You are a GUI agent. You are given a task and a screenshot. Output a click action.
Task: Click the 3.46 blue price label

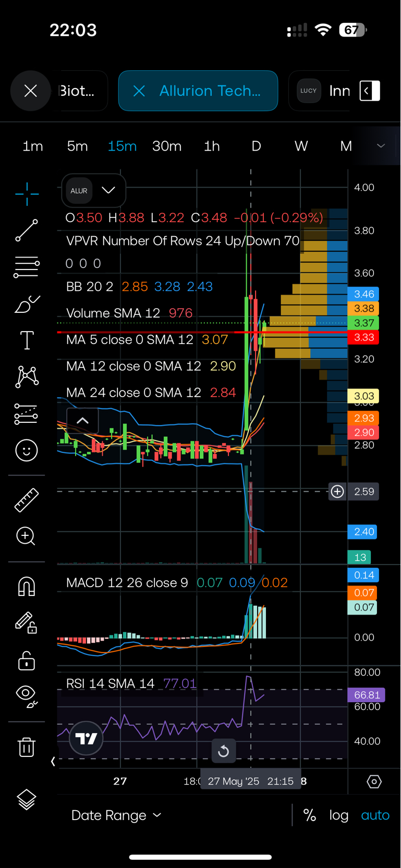pyautogui.click(x=363, y=294)
